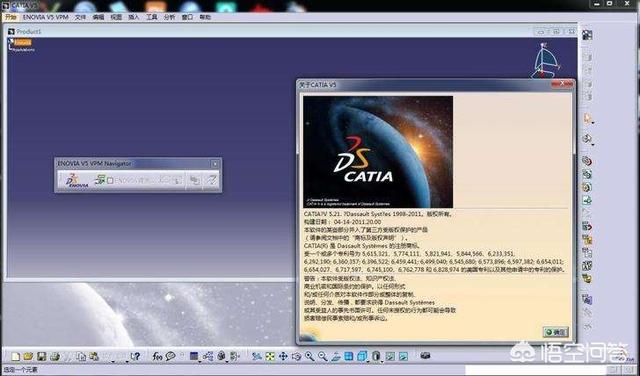Expand the Redo history dropdown arrow
640x376 pixels.
coord(127,361)
